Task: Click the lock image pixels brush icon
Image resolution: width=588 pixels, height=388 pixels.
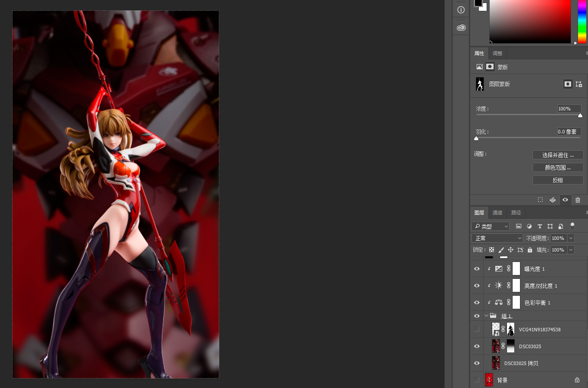Action: pos(501,250)
